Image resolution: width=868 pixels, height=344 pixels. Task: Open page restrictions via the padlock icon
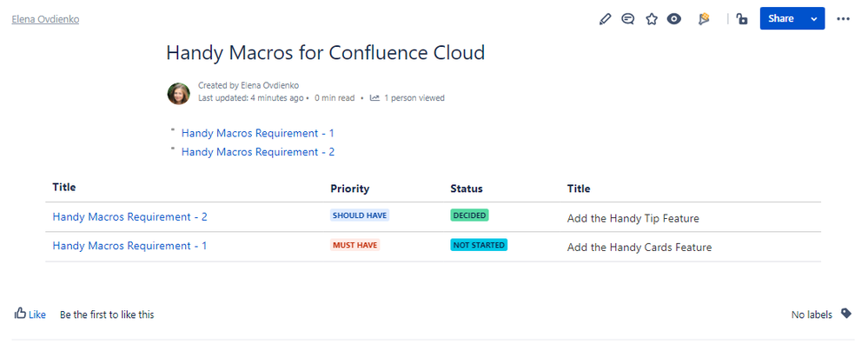coord(742,19)
